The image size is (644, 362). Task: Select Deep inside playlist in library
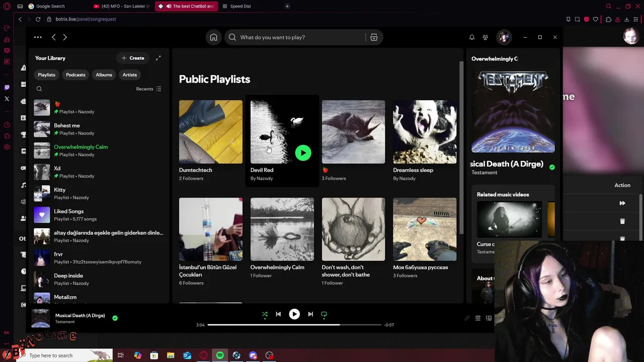point(99,280)
